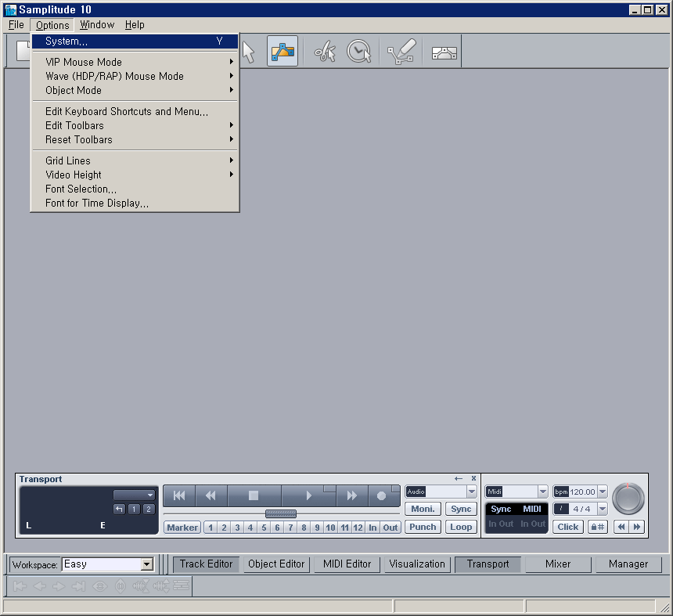The width and height of the screenshot is (673, 616).
Task: Choose the clock pitch-shift mouse mode
Action: click(359, 52)
